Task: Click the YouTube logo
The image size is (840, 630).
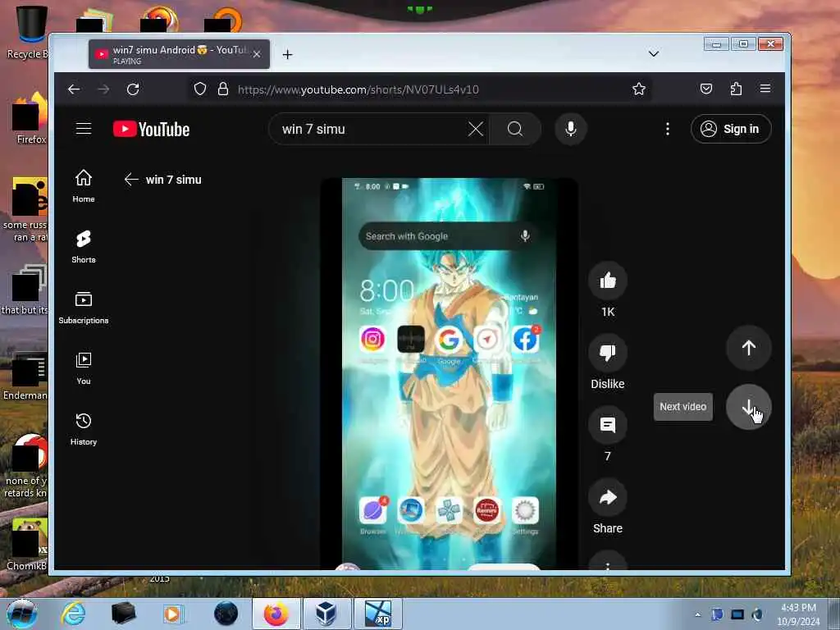Action: pos(151,129)
